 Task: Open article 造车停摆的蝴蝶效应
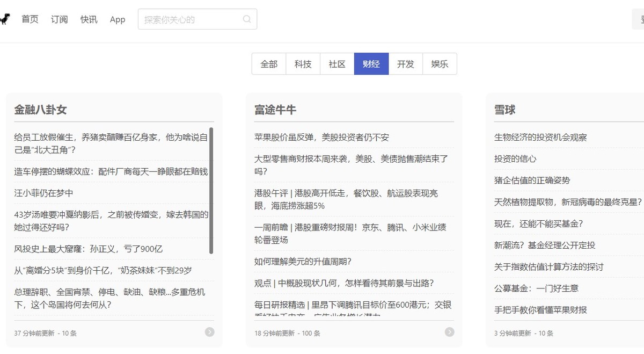pyautogui.click(x=111, y=171)
